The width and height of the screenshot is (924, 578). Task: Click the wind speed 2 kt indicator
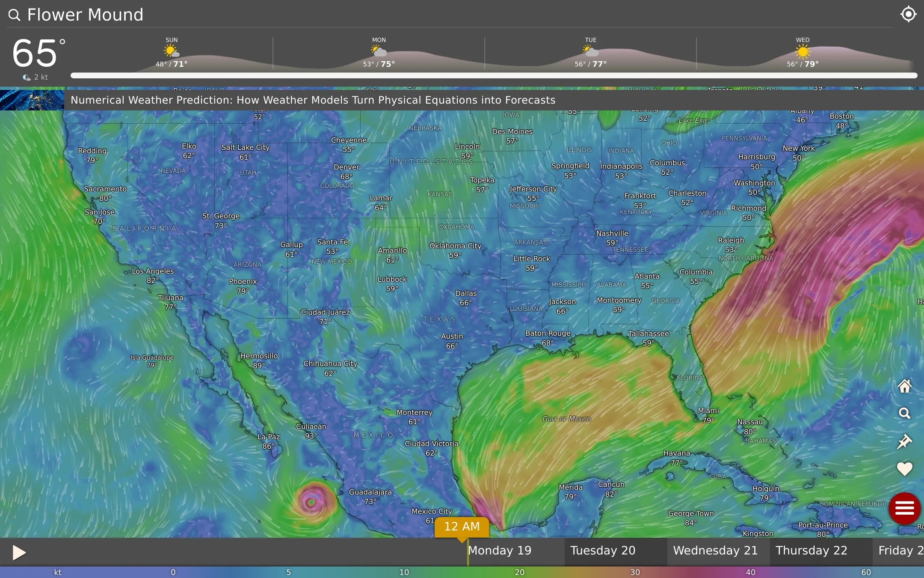pos(36,77)
